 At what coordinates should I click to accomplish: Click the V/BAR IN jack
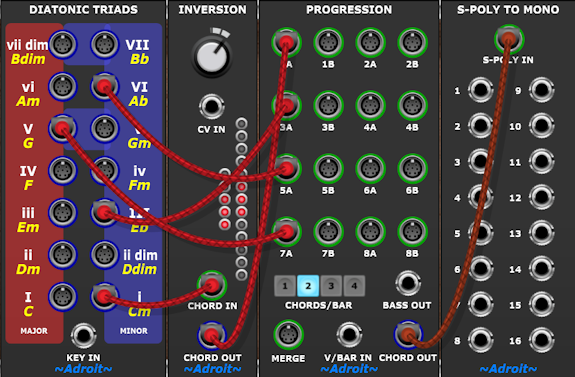coord(349,334)
